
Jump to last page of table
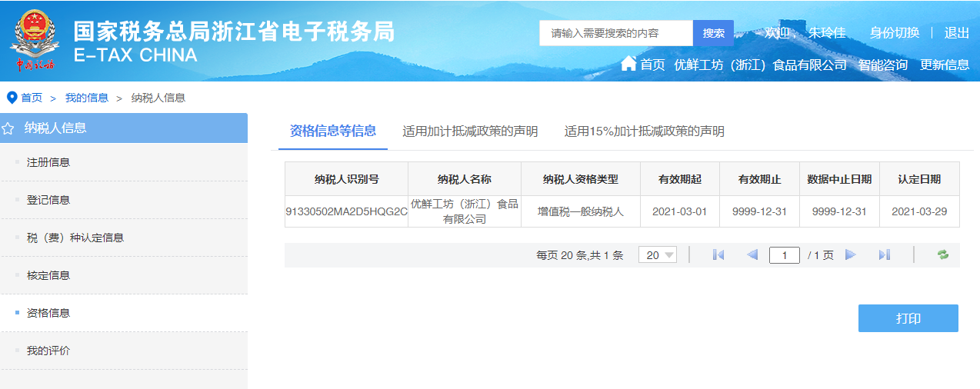tap(885, 255)
